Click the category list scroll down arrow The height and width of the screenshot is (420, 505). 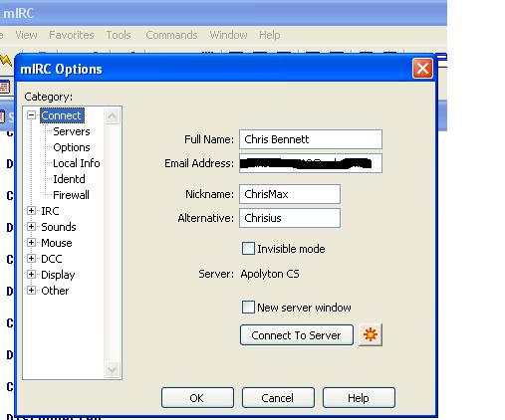(112, 369)
